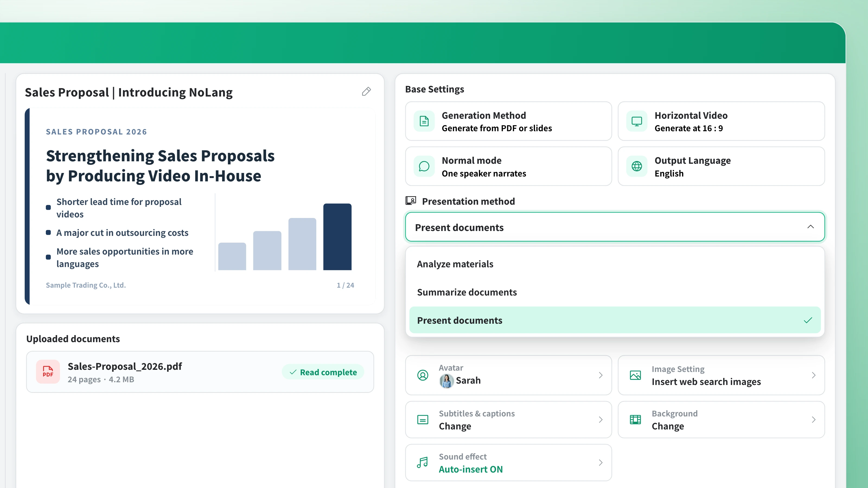Click the Presentation method presenter icon
Screen dimensions: 868x488
point(411,201)
